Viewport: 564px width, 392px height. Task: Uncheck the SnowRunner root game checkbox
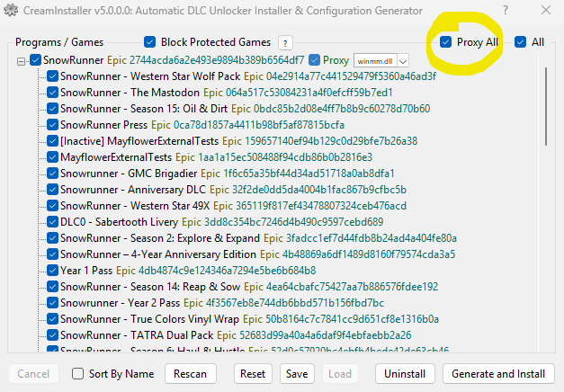tap(35, 60)
